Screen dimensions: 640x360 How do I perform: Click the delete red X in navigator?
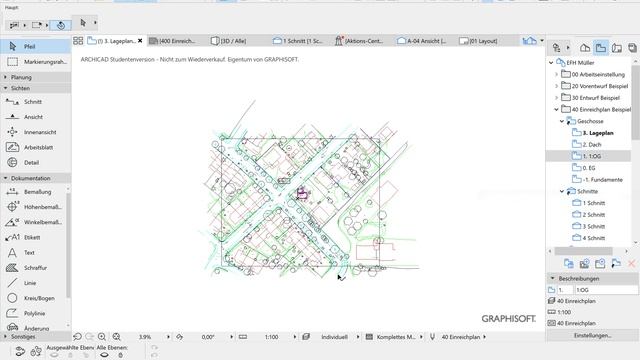click(x=631, y=264)
